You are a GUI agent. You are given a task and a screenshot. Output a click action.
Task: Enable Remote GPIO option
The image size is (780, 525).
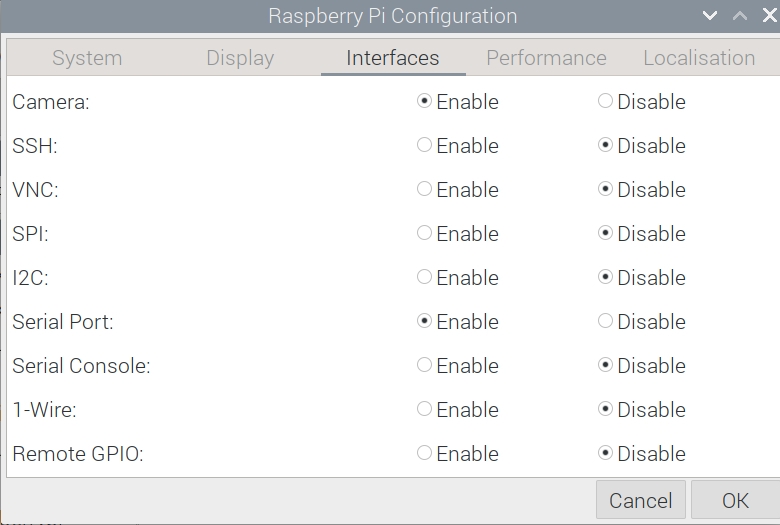[425, 453]
